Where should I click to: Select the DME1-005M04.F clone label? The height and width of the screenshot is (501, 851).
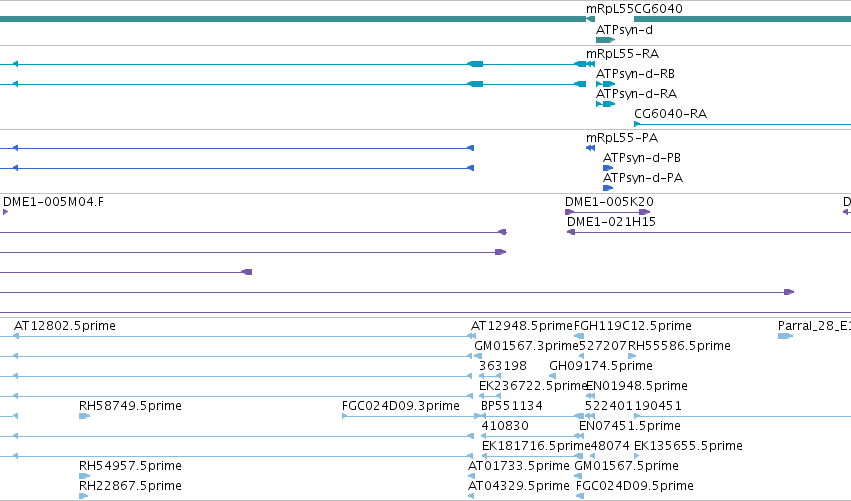(53, 202)
